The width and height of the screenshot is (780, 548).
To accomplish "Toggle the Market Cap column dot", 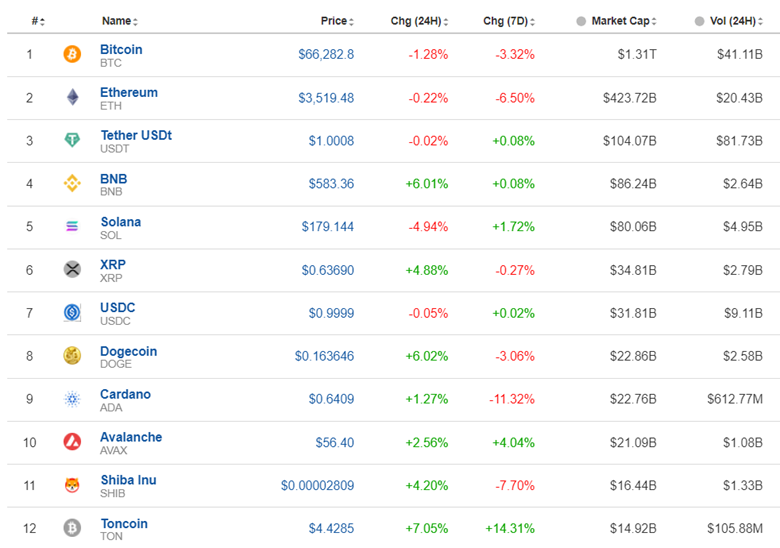I will coord(581,21).
